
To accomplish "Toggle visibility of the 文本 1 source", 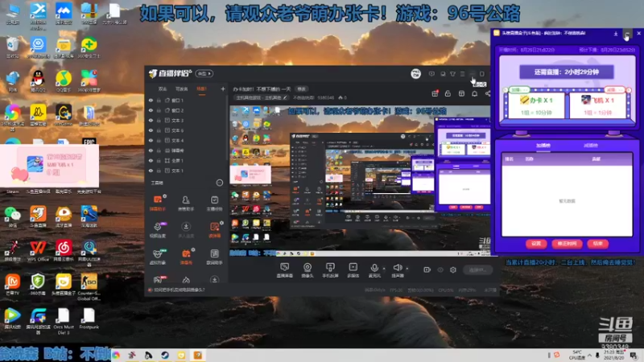I will pyautogui.click(x=151, y=171).
